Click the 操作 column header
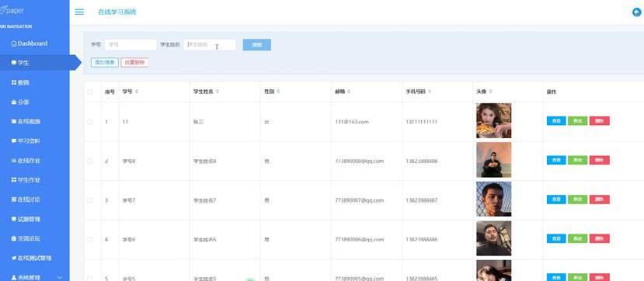This screenshot has height=281, width=644. [552, 92]
